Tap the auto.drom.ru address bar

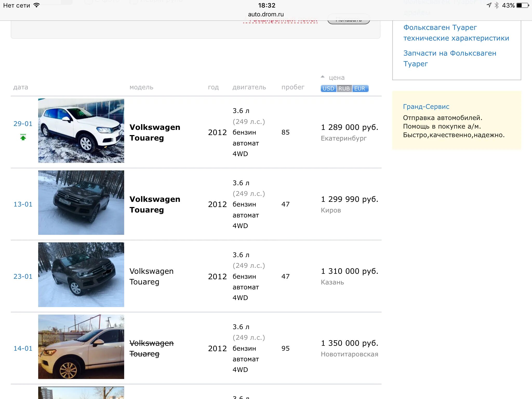266,14
